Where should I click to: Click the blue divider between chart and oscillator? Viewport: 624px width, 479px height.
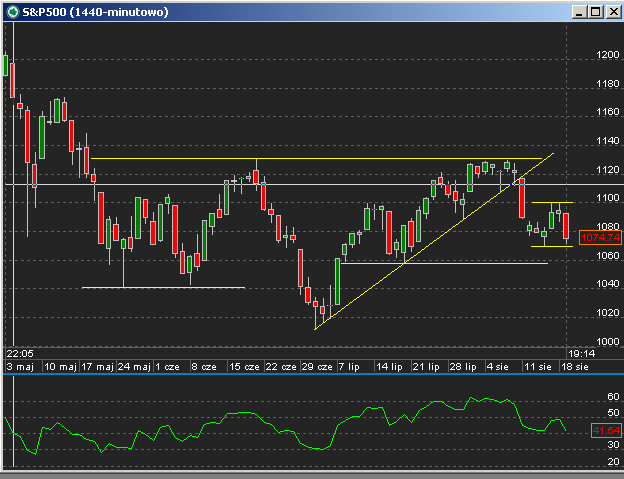click(x=313, y=374)
